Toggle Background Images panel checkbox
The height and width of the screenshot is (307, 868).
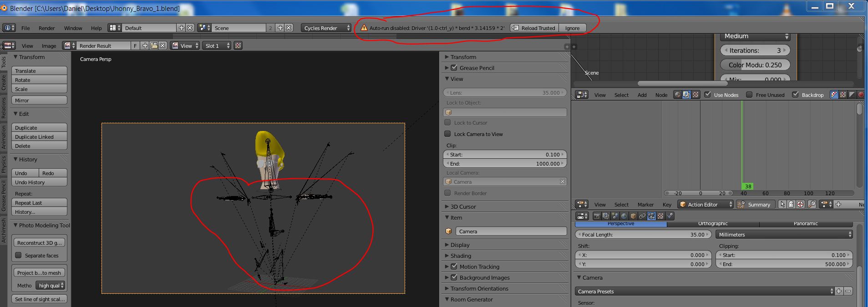click(x=454, y=277)
